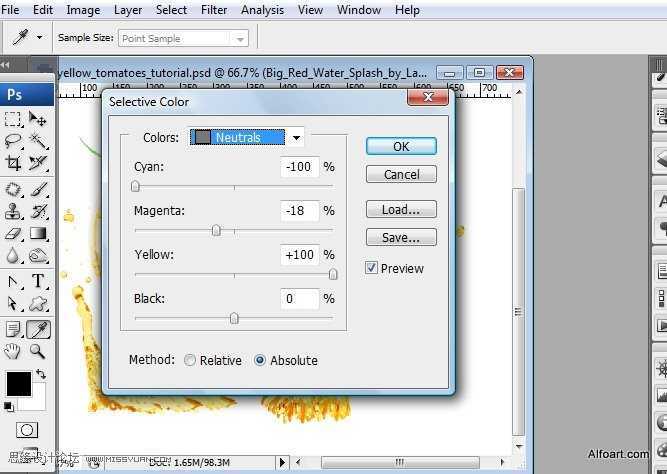Screen dimensions: 667x474
Task: Select the Lasso tool
Action: (13, 141)
